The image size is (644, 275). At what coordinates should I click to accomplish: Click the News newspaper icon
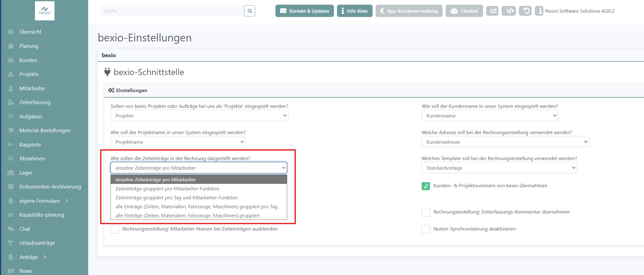tap(11, 271)
